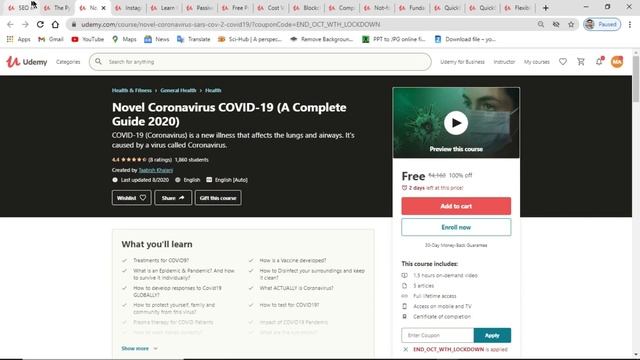Open the Translate bookmark
640x360 pixels.
193,39
